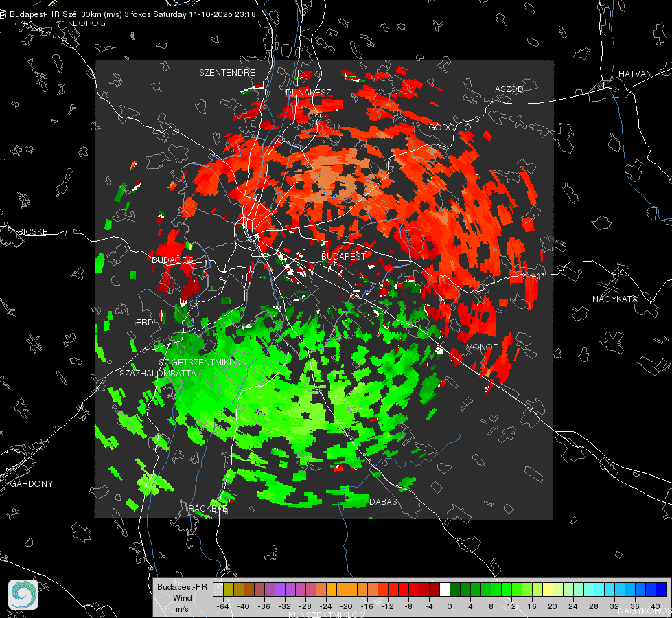Click the GÁRDONY city label
Screen dimensions: 672x618
click(x=32, y=484)
